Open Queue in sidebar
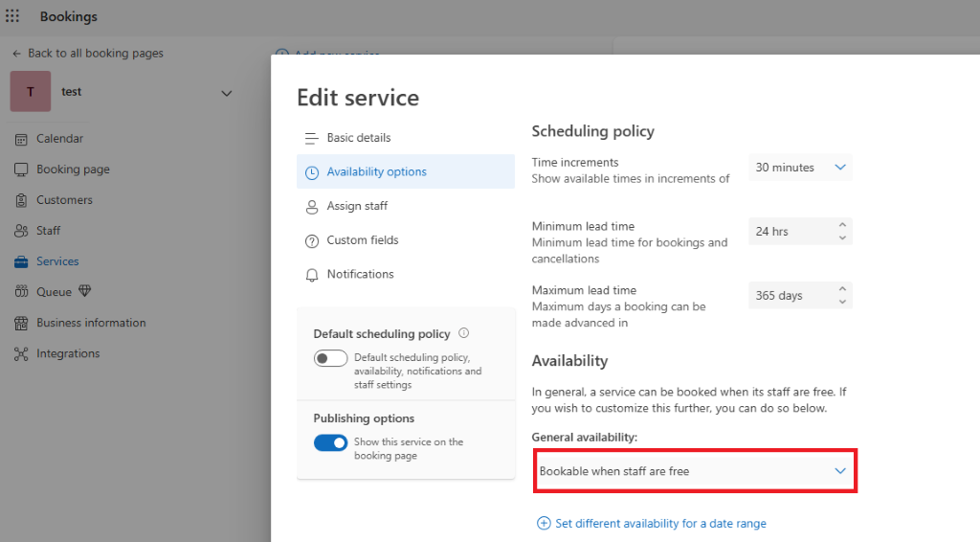Image resolution: width=980 pixels, height=542 pixels. pos(54,292)
